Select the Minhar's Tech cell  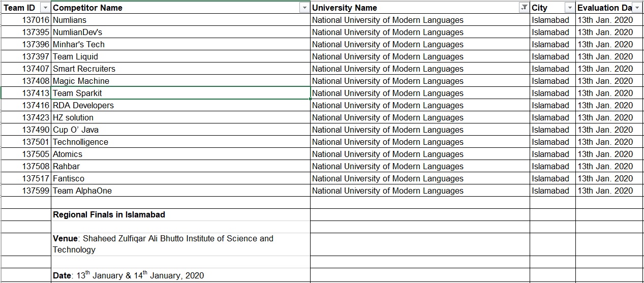[181, 44]
